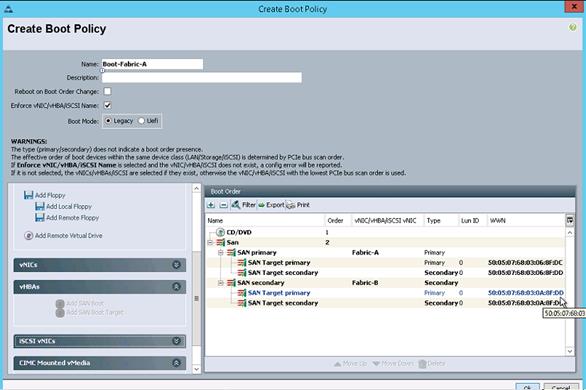Click the Add Local Floppy link
586x390 pixels.
(x=69, y=206)
